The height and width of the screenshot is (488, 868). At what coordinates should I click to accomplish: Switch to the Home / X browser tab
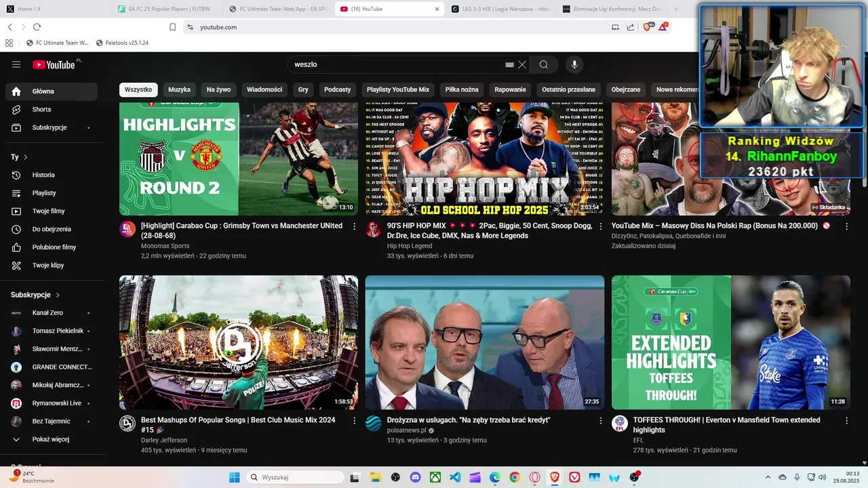[x=56, y=9]
